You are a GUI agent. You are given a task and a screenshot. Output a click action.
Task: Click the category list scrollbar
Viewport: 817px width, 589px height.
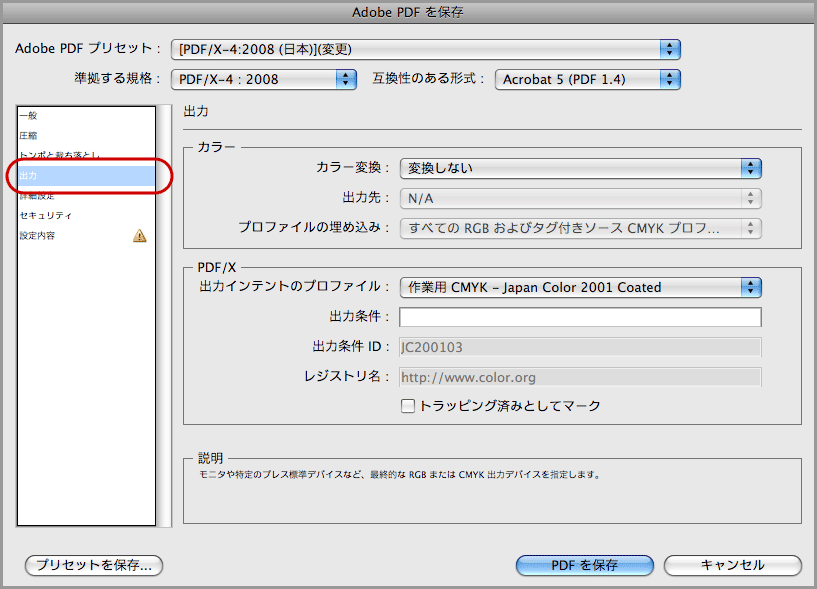165,316
